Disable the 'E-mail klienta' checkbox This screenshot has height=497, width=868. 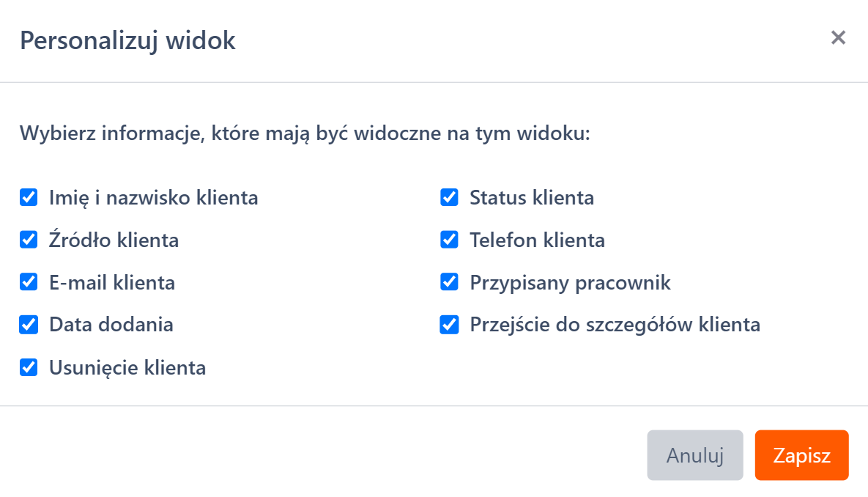(x=29, y=282)
